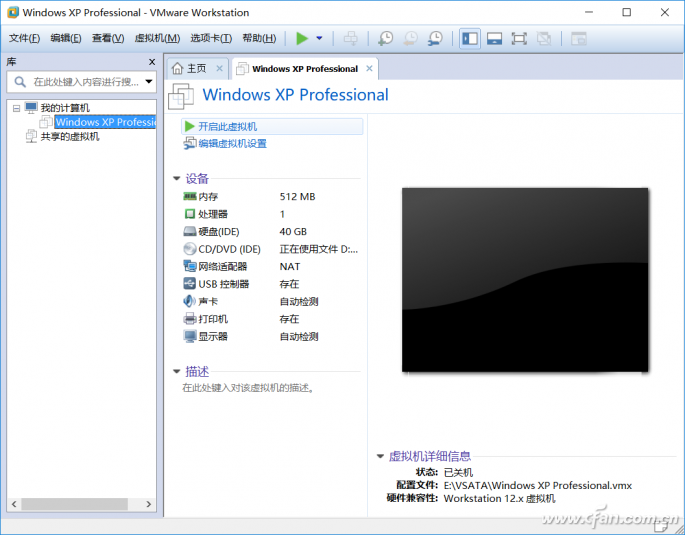Open the 文件(F) menu
Viewport: 685px width, 535px height.
[24, 38]
